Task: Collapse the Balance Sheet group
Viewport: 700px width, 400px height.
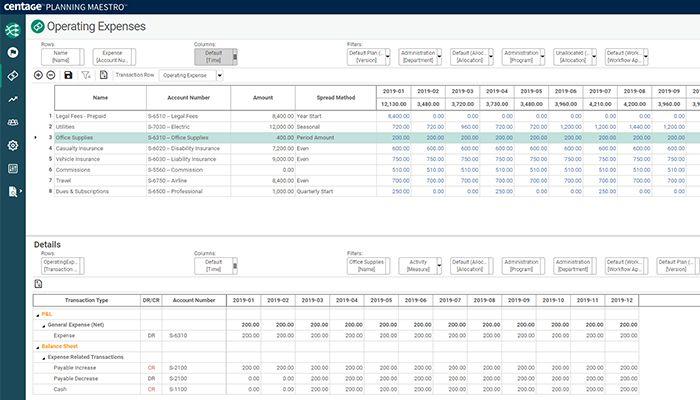Action: [38, 347]
